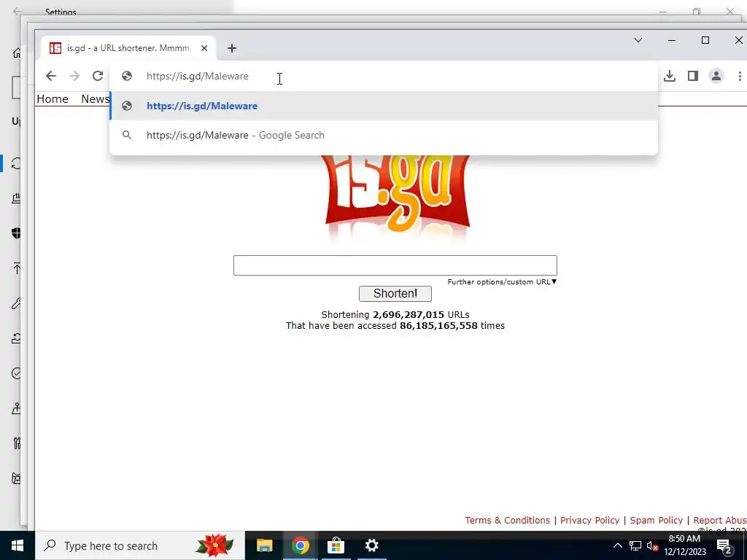The width and height of the screenshot is (747, 560).
Task: Open Chrome downloads icon
Action: (x=670, y=76)
